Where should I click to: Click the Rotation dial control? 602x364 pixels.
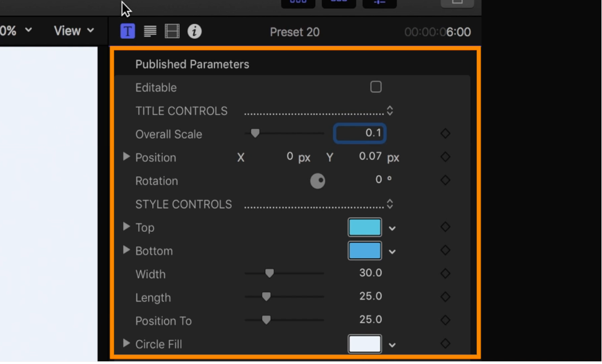(317, 181)
